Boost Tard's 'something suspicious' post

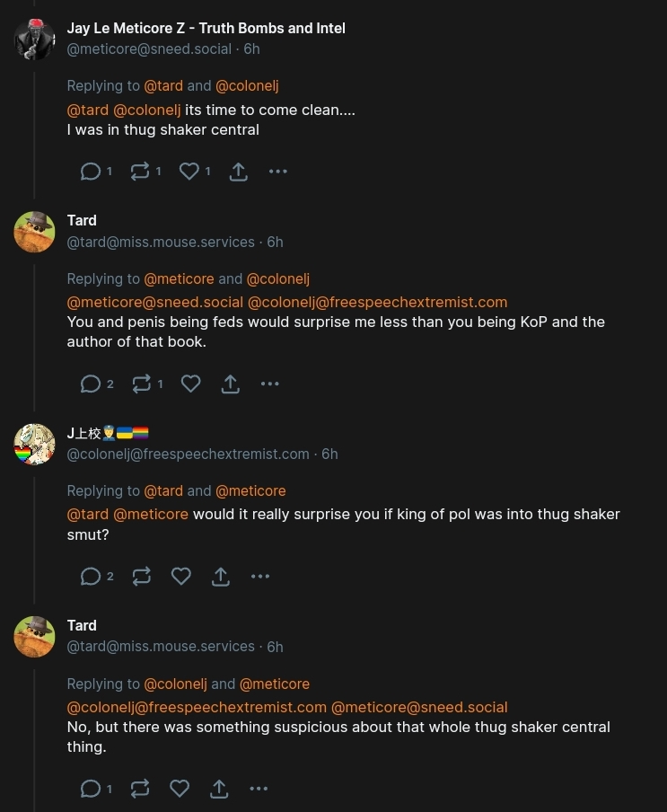140,789
